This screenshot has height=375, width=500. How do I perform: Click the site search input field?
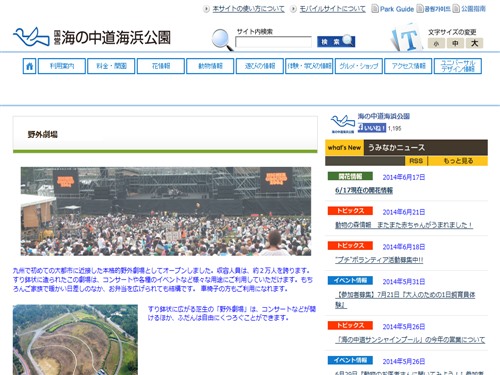coord(273,42)
